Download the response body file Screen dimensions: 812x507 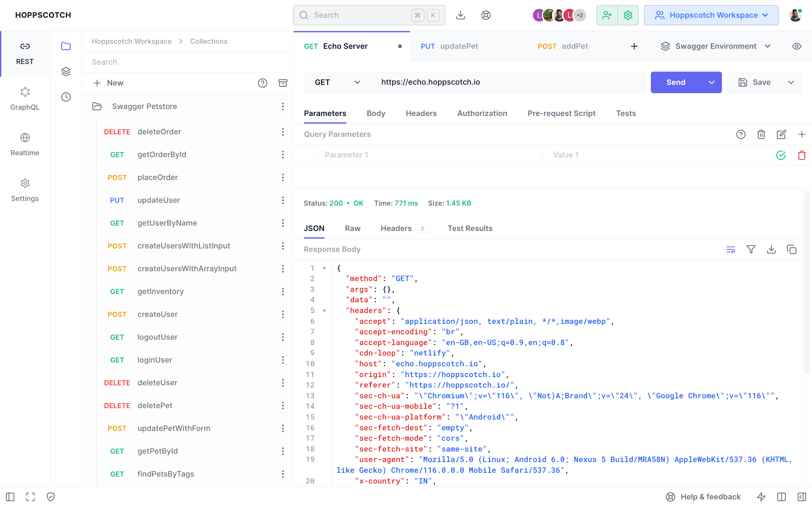(771, 249)
